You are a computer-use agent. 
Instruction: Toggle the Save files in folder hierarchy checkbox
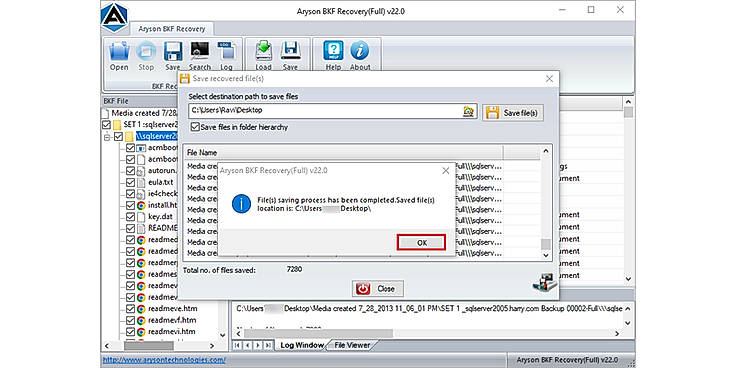[x=195, y=127]
